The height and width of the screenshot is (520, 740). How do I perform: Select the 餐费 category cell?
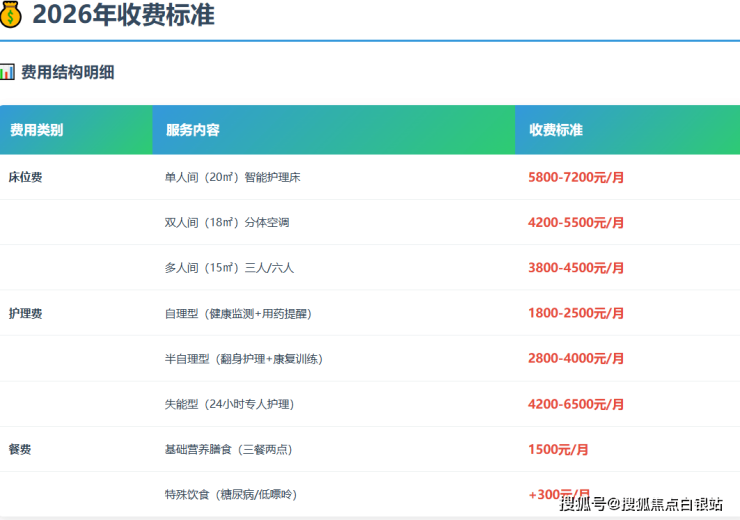pyautogui.click(x=20, y=449)
